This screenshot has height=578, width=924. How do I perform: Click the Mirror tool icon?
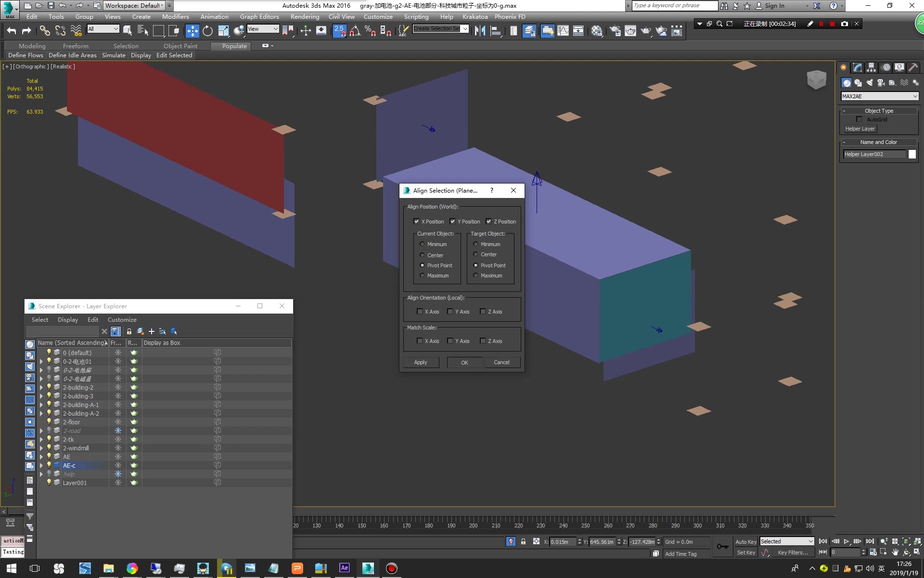coord(480,31)
